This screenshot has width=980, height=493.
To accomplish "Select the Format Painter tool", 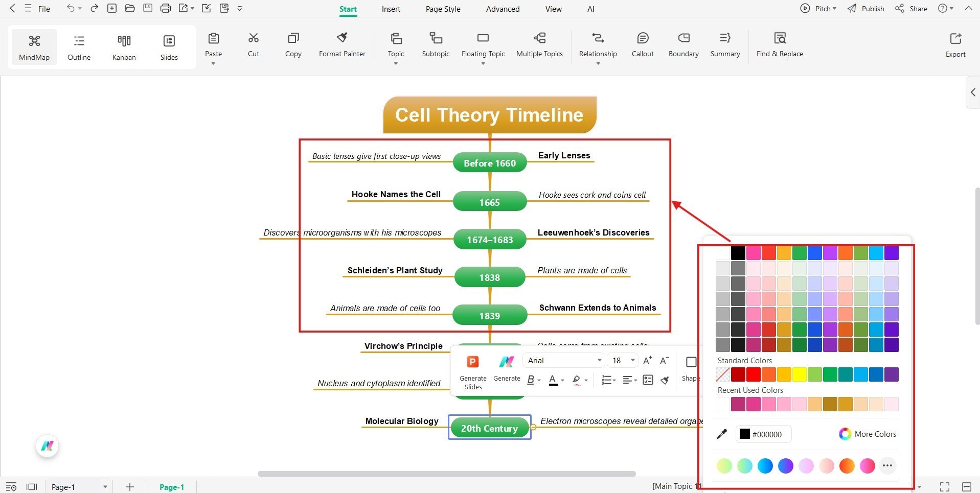I will click(341, 45).
